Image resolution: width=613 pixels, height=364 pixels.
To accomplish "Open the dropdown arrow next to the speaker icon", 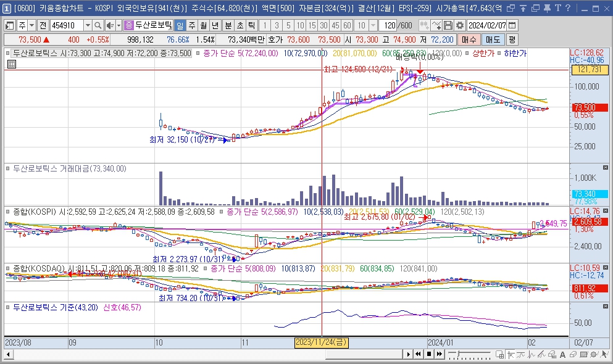I will [x=119, y=25].
